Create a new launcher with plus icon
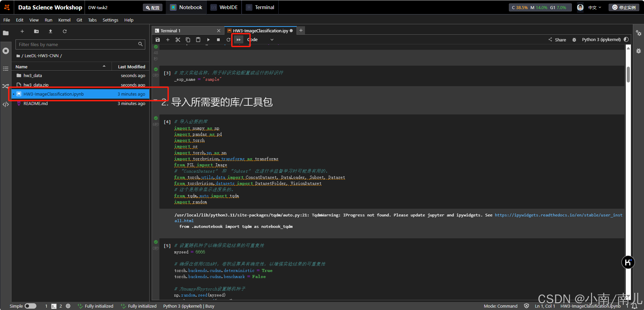This screenshot has width=644, height=310. (x=22, y=31)
